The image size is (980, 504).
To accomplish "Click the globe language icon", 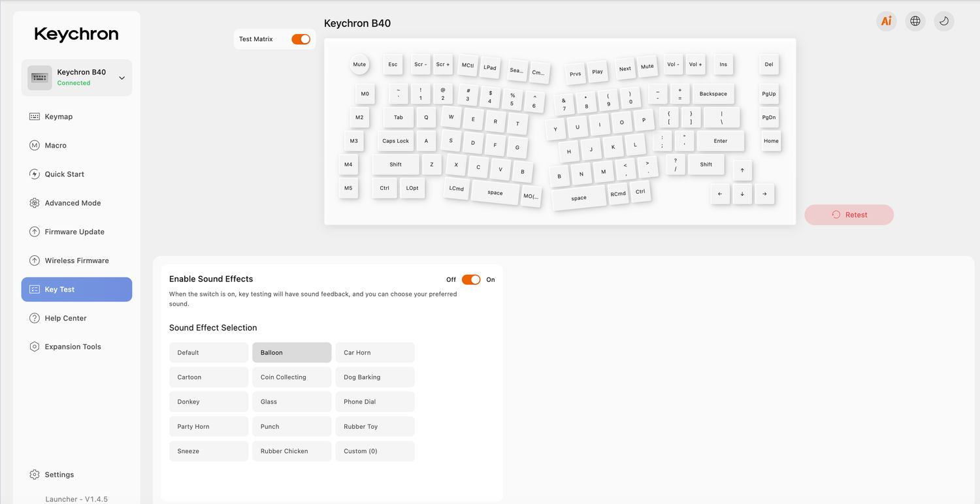I will 915,21.
